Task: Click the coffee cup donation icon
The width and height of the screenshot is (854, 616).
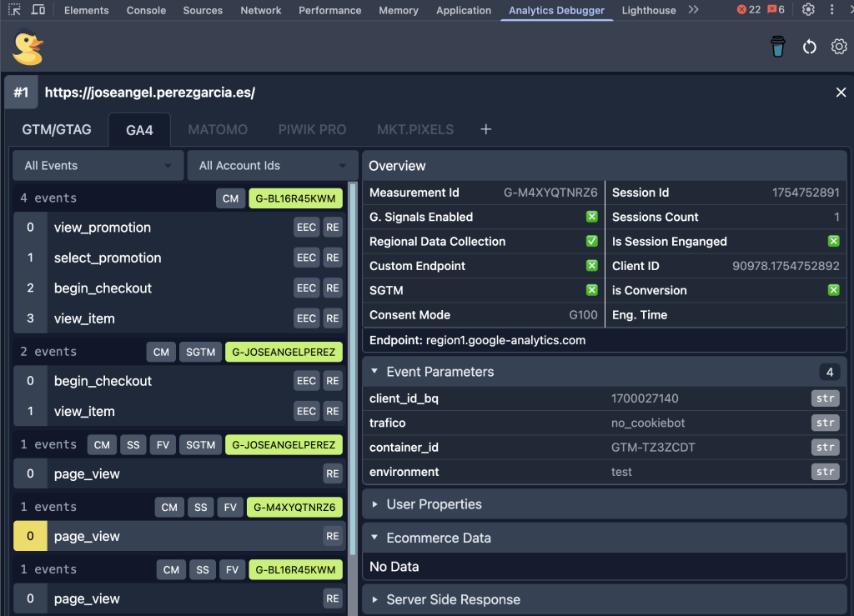Action: point(778,47)
